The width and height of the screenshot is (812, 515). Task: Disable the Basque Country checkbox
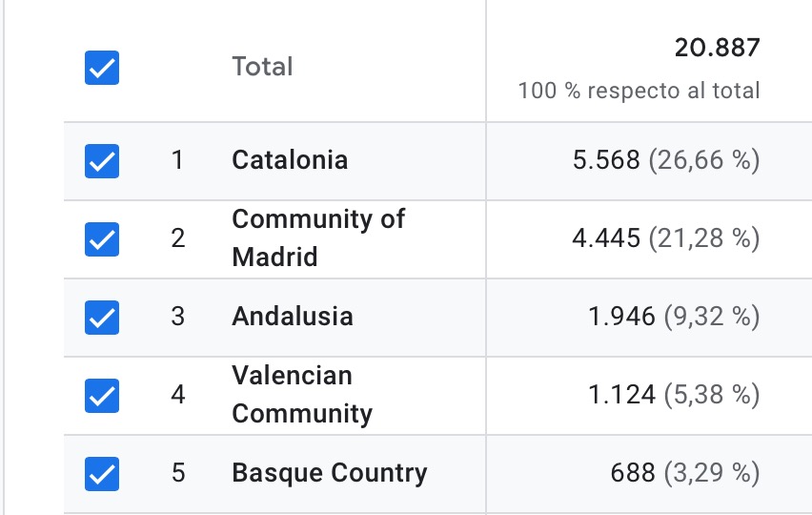point(102,472)
